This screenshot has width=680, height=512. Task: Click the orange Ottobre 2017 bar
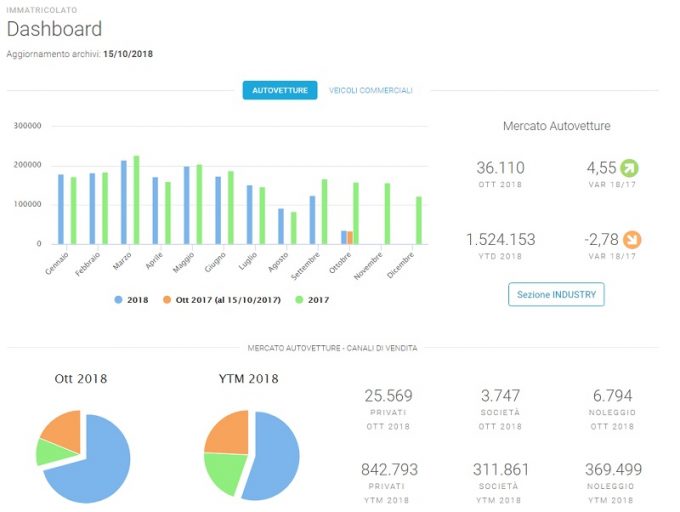(350, 238)
